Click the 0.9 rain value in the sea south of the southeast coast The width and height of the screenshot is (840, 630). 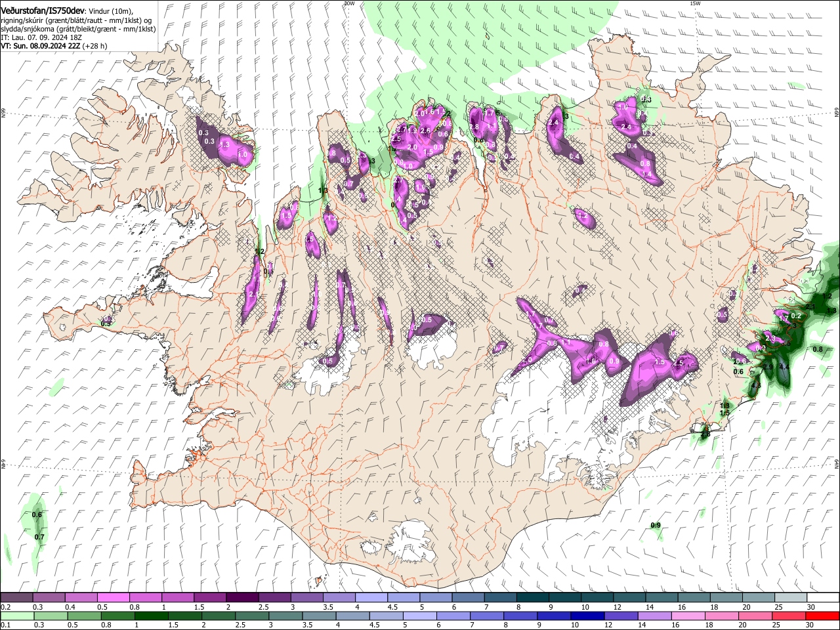click(x=656, y=525)
